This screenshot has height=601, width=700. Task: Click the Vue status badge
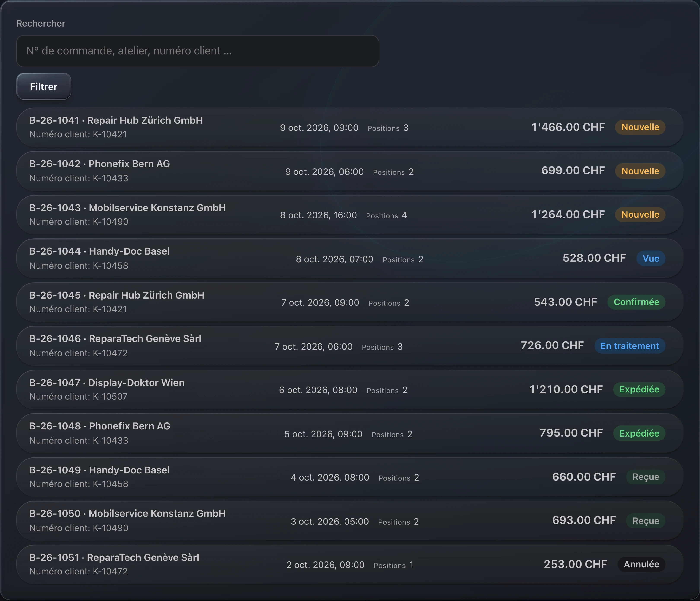point(651,259)
